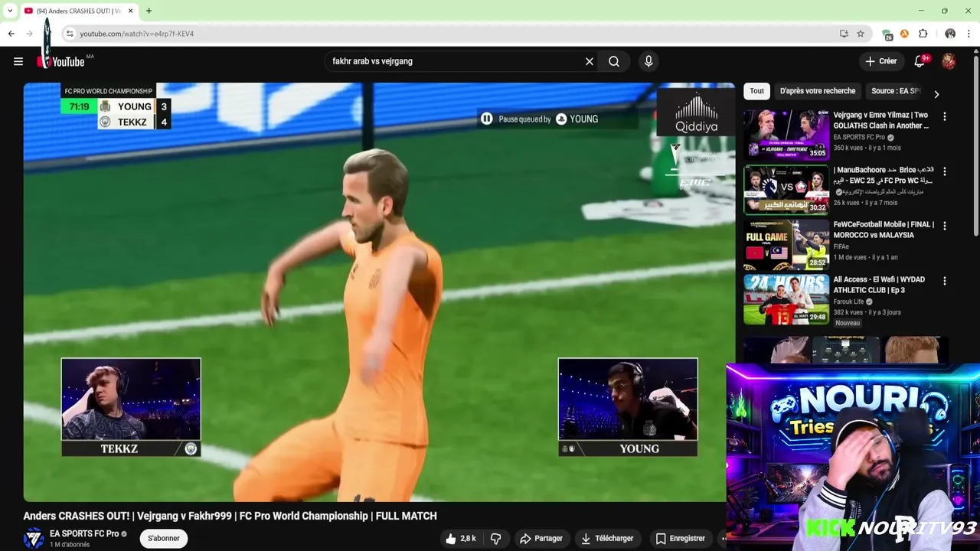Show more filter chips with the right arrow
The image size is (980, 551).
936,95
